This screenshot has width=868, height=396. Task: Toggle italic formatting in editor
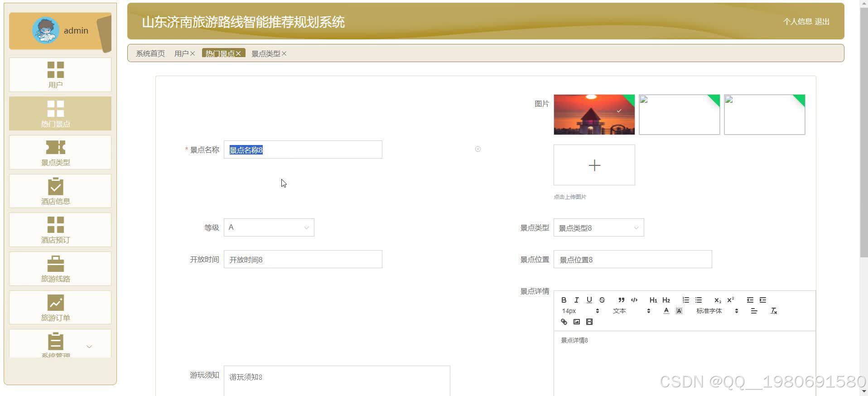pyautogui.click(x=576, y=300)
